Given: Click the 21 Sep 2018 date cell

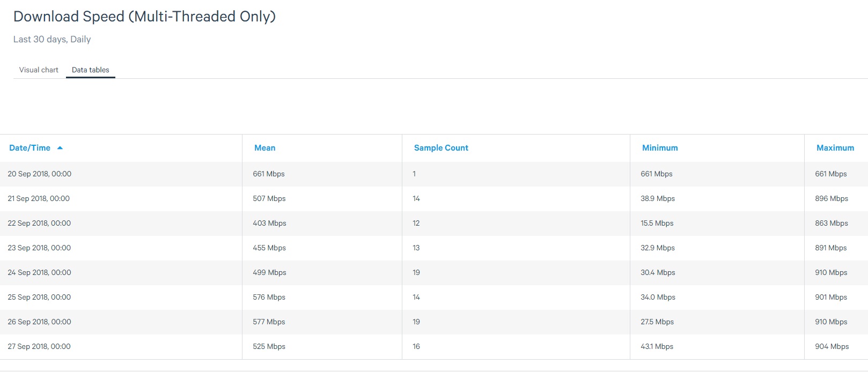Looking at the screenshot, I should (39, 198).
